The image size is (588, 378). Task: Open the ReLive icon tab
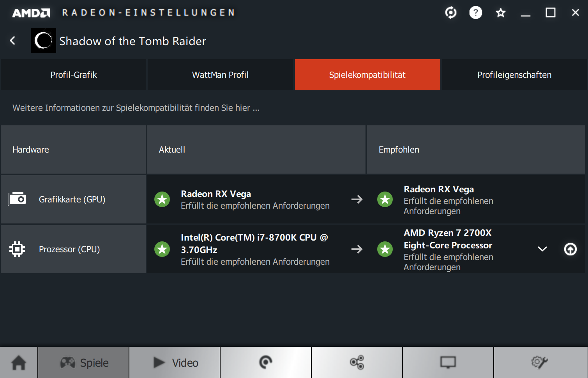(x=266, y=362)
